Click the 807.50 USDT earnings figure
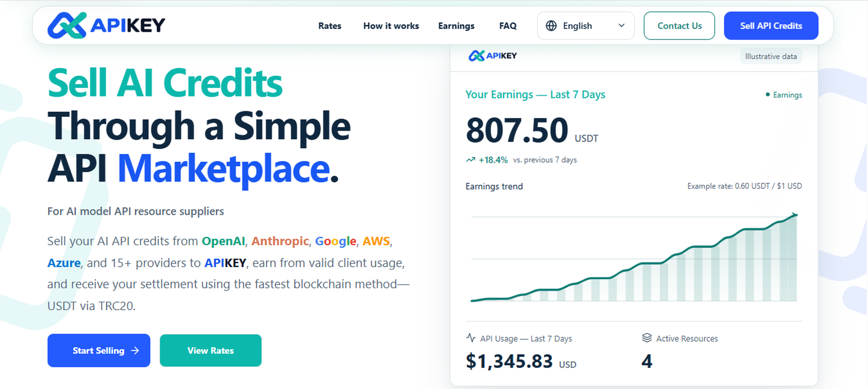This screenshot has height=389, width=868. (532, 130)
